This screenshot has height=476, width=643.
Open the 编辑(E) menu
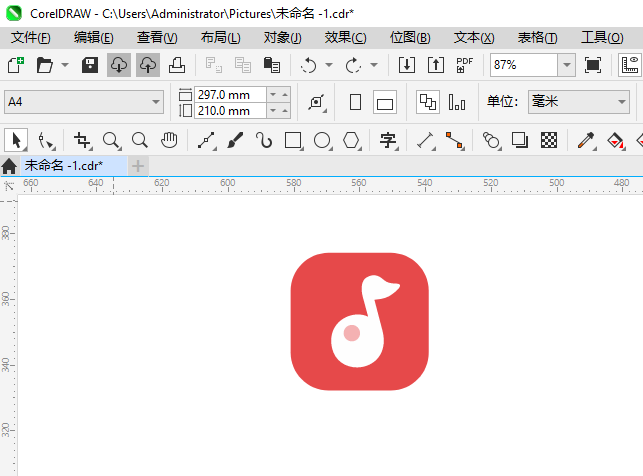coord(93,38)
